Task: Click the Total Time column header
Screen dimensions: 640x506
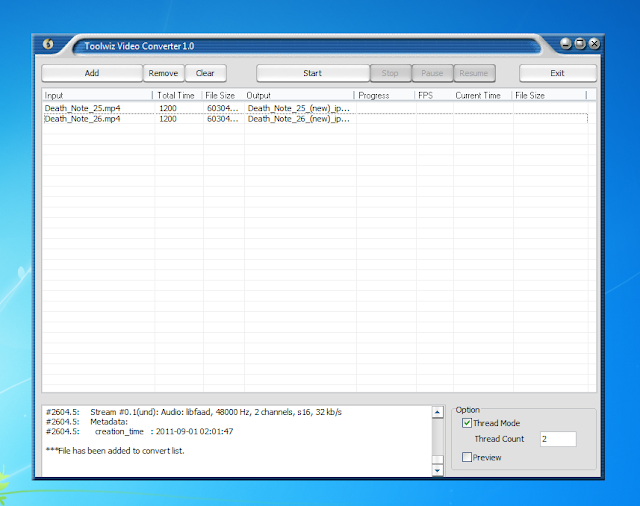Action: coord(177,95)
